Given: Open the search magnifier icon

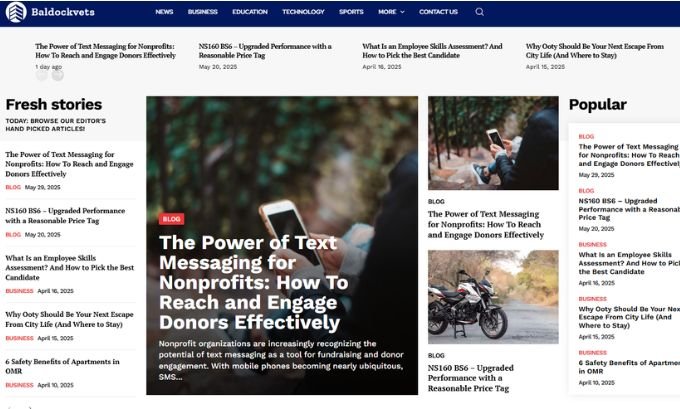Looking at the screenshot, I should point(479,12).
